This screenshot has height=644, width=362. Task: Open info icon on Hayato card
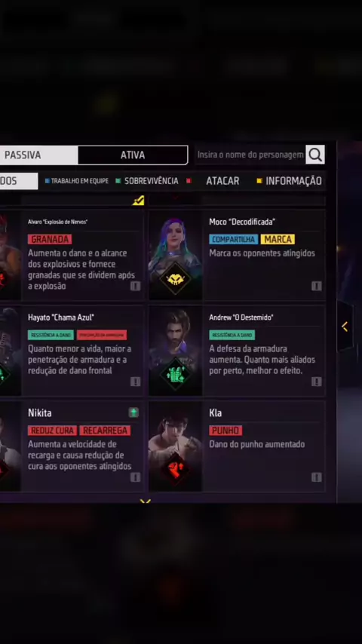(x=135, y=382)
